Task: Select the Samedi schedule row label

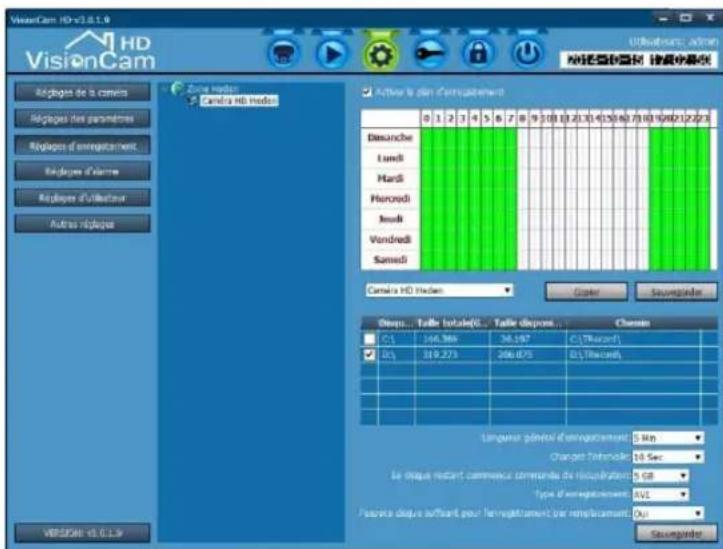Action: (390, 260)
